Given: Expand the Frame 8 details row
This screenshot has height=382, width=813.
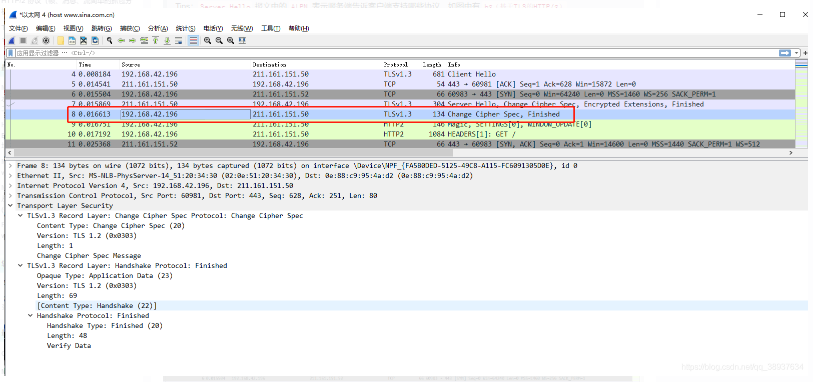Looking at the screenshot, I should tap(11, 166).
